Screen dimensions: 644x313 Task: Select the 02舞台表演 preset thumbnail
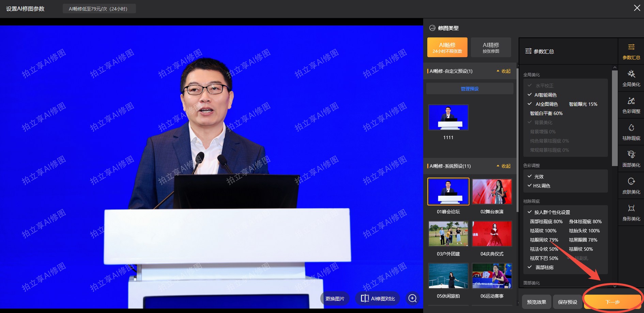(492, 192)
